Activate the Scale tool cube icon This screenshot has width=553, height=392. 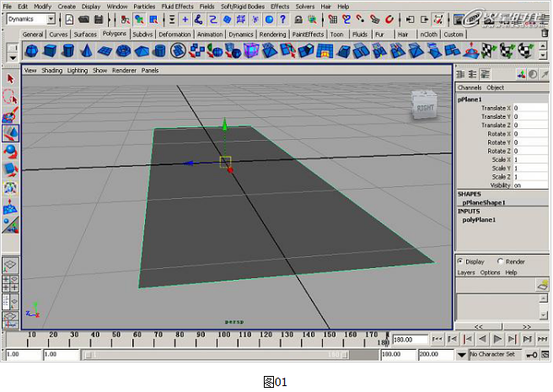pyautogui.click(x=10, y=169)
